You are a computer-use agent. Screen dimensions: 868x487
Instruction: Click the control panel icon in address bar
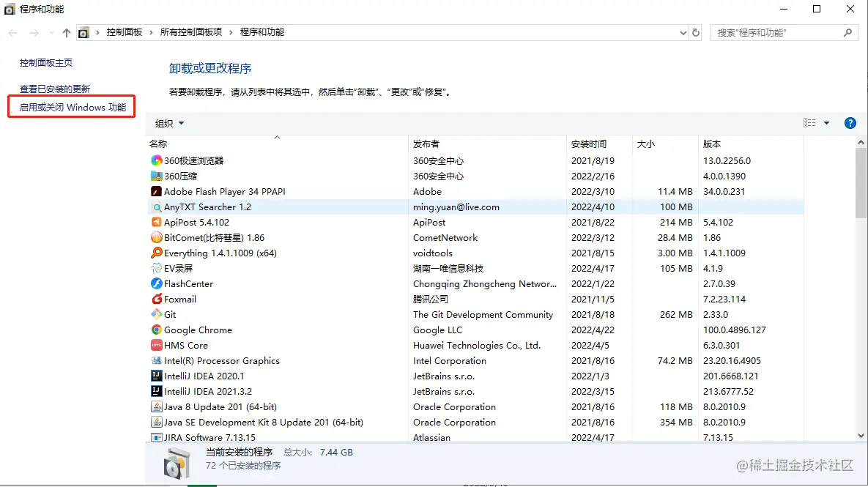tap(84, 33)
